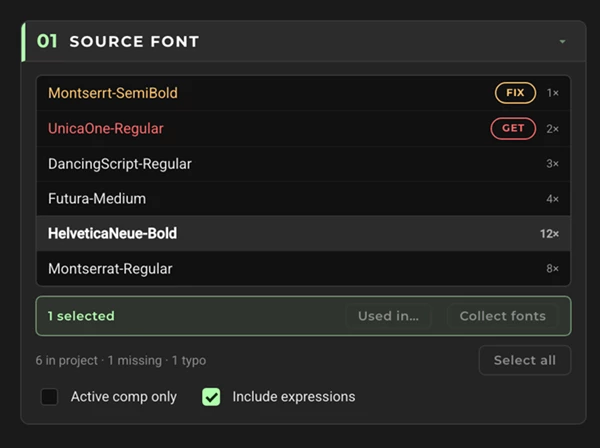Select Montserrt-SemiBold font row
The image size is (600, 448).
tap(303, 93)
